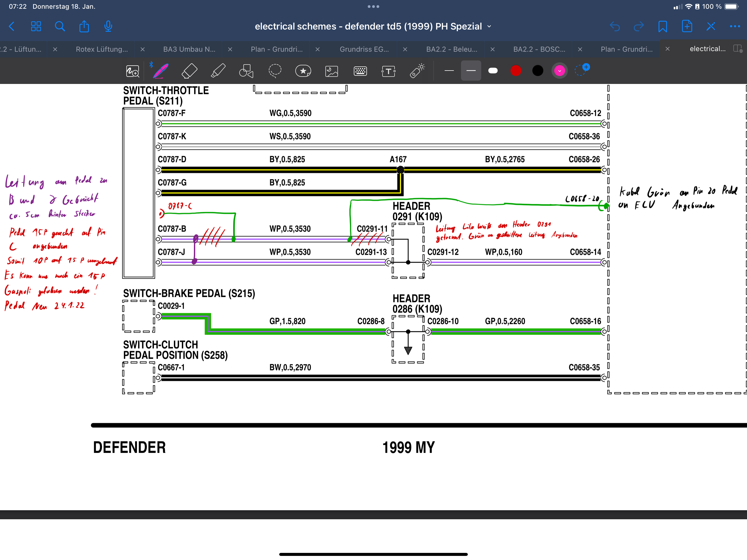Open the document title dropdown

(x=489, y=26)
